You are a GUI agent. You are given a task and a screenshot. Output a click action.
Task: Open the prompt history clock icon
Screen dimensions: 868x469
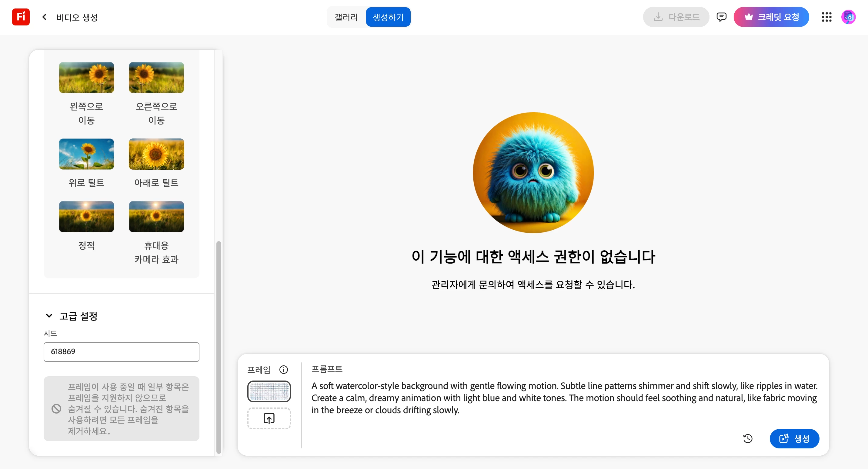point(747,438)
